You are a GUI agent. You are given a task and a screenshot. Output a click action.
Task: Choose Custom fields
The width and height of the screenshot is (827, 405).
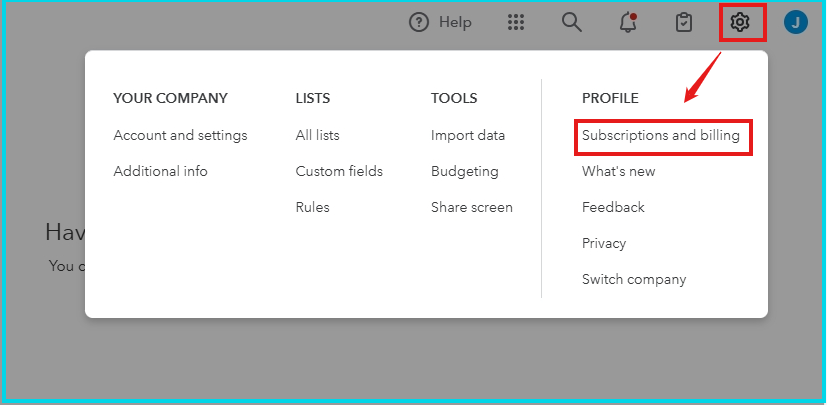tap(339, 171)
